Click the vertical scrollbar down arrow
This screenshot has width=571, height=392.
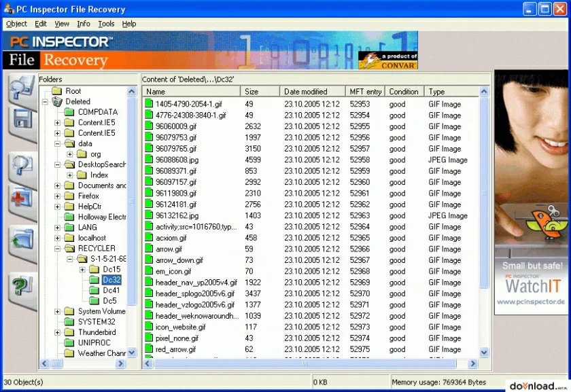[483, 352]
